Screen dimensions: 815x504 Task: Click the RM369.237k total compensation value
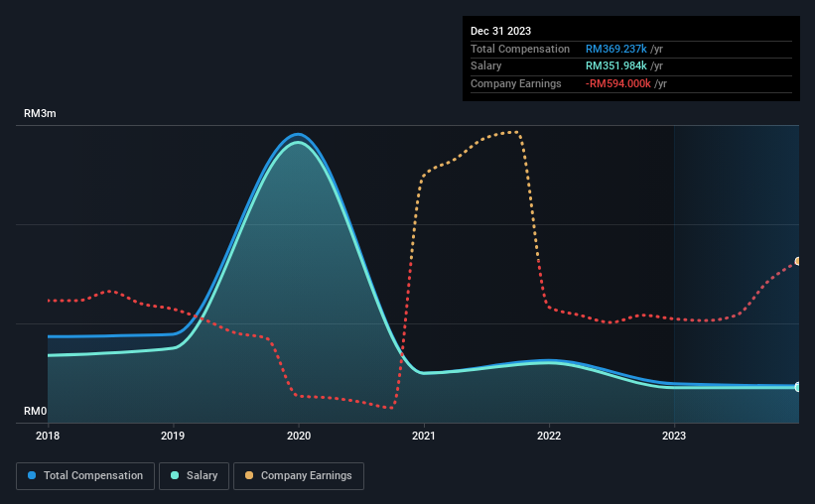click(615, 49)
